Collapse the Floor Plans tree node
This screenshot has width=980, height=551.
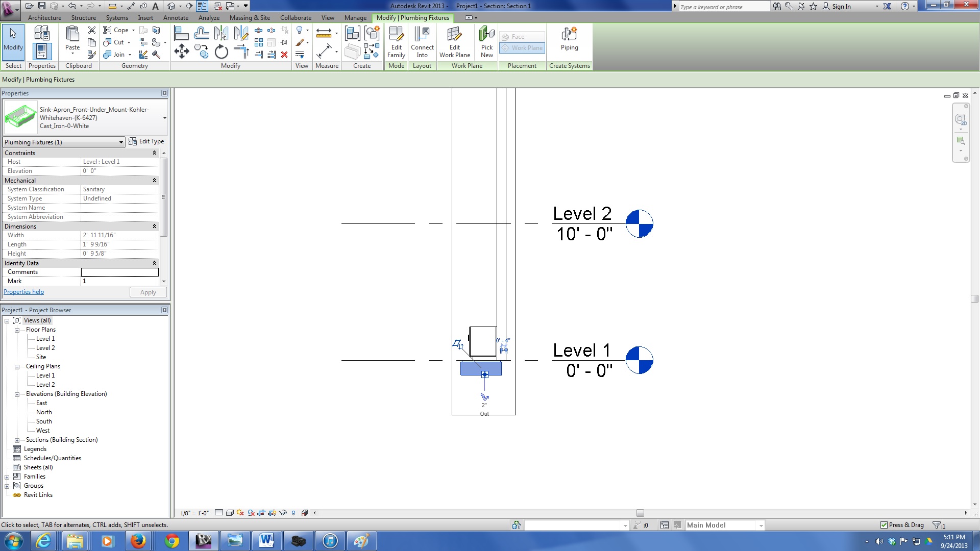tap(17, 330)
